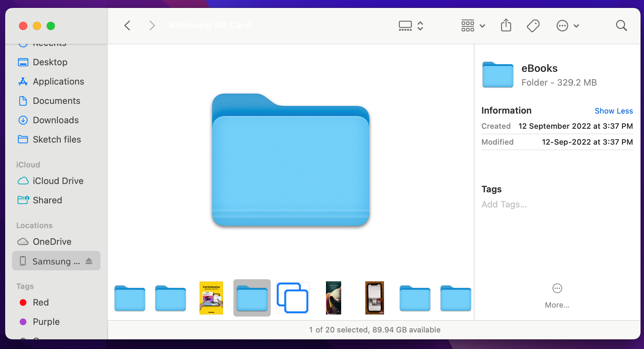Open the Shared sidebar item
644x349 pixels.
click(x=56, y=200)
